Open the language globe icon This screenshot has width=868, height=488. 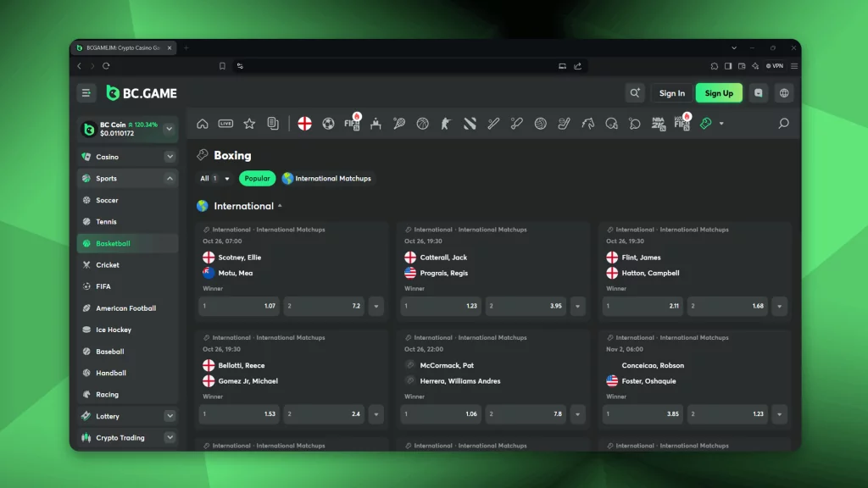click(784, 93)
